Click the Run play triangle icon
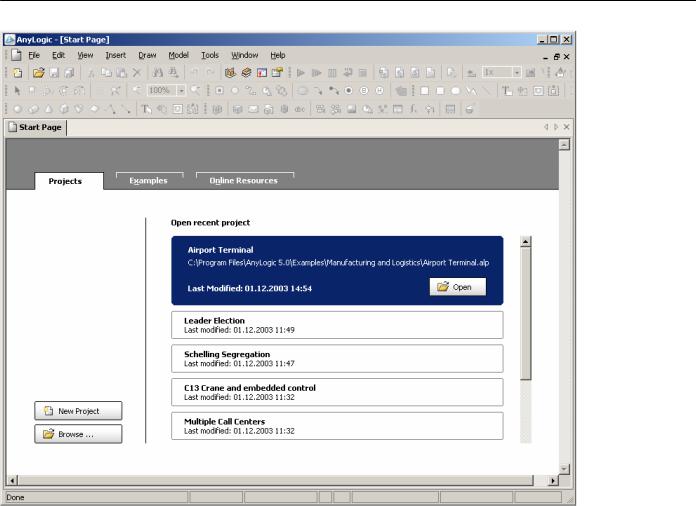 (301, 73)
